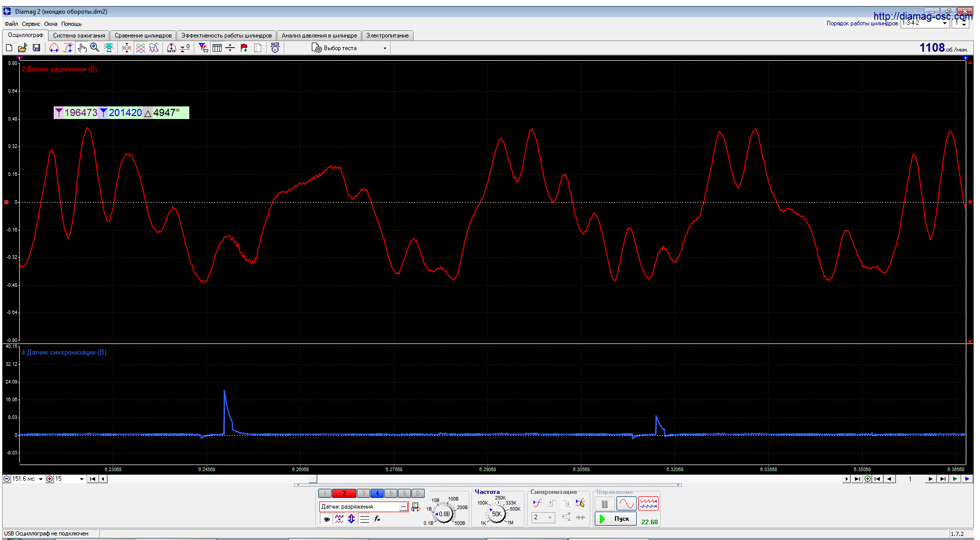Click the Пуск start button
The image size is (980, 540).
[616, 519]
